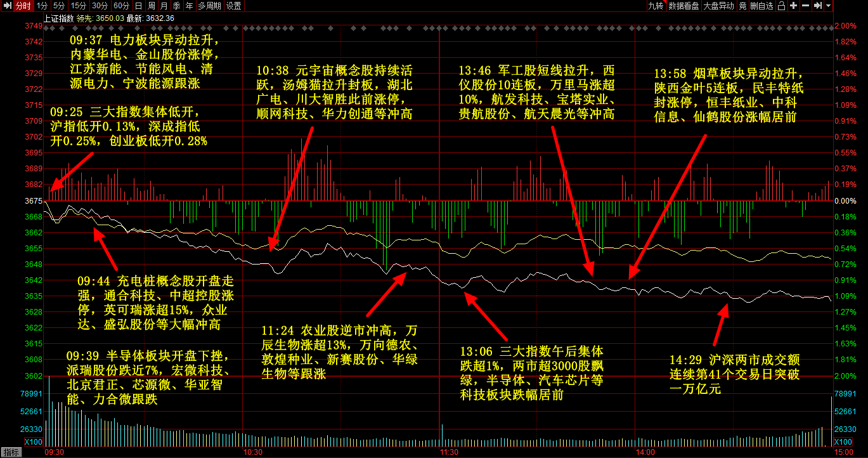Click the arrow-to-bar icon at top right
Image resolution: width=868 pixels, height=458 pixels.
[x=817, y=6]
